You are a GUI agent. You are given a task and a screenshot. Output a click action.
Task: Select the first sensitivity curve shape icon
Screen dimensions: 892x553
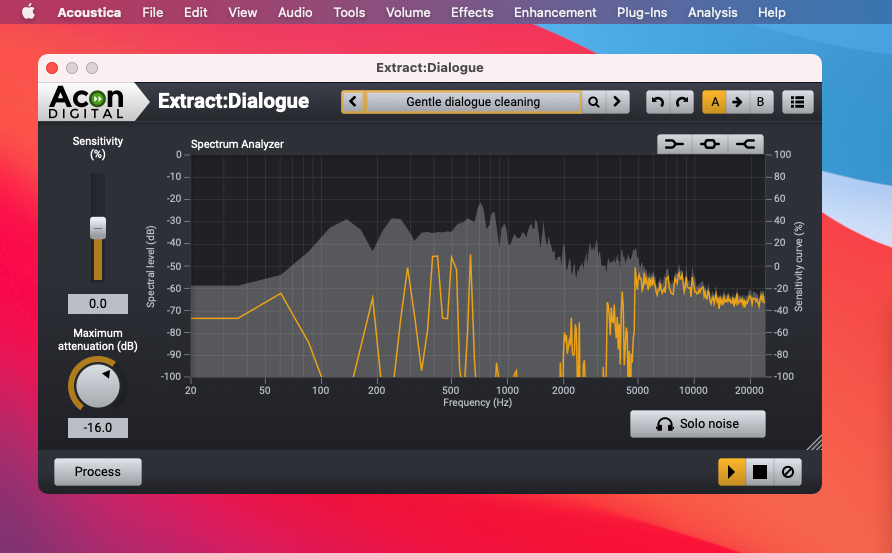(x=675, y=144)
